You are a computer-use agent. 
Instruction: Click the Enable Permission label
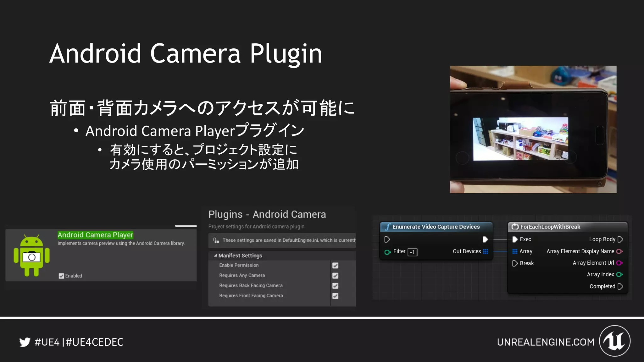239,265
